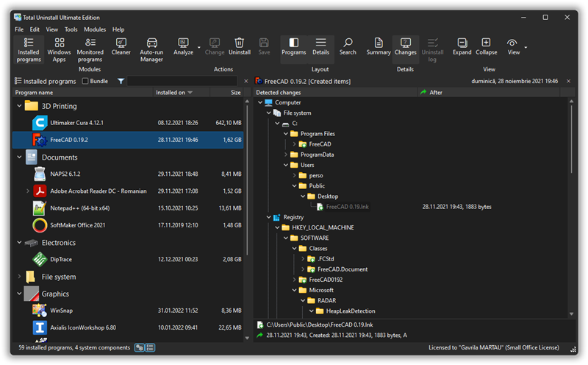The height and width of the screenshot is (365, 588).
Task: Open the Monitored programs module
Action: click(90, 48)
